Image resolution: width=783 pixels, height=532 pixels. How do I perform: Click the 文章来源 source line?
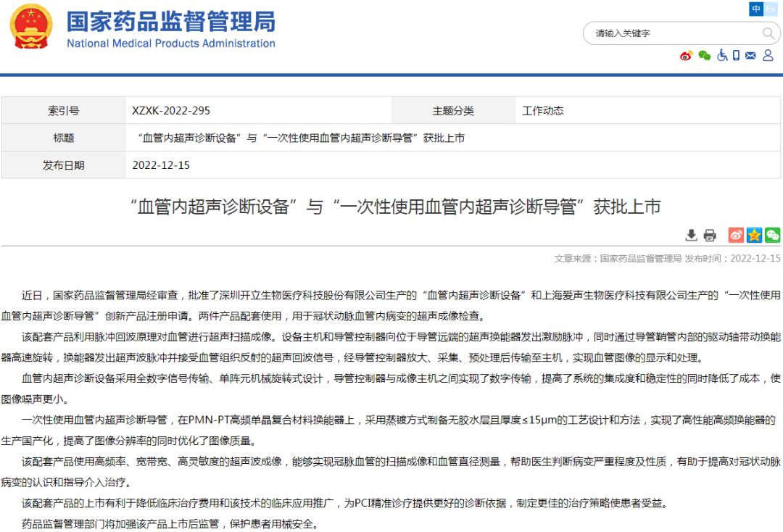click(x=667, y=259)
